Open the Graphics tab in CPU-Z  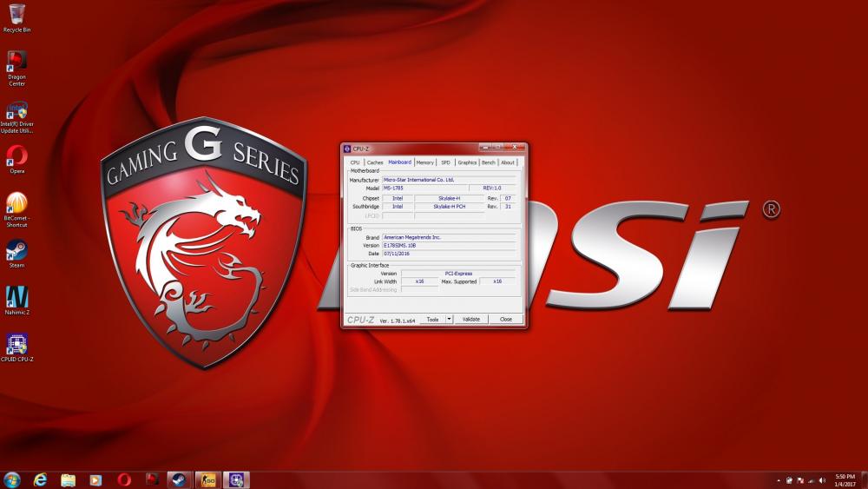[467, 162]
